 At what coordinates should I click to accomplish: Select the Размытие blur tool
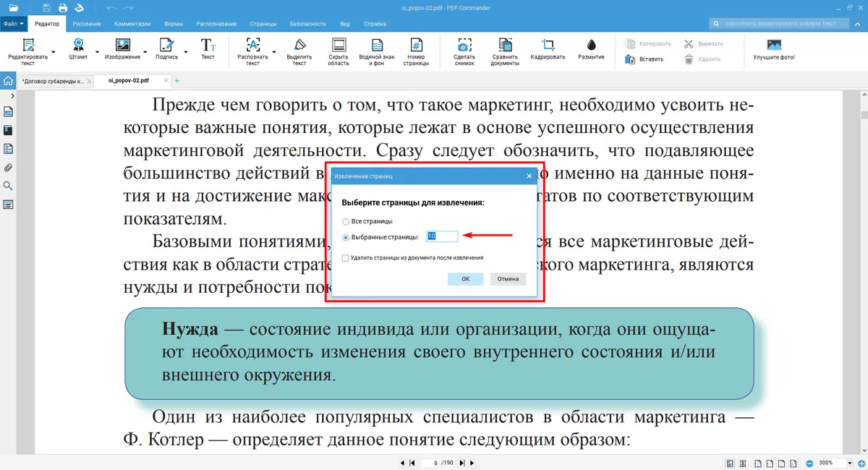coord(591,43)
